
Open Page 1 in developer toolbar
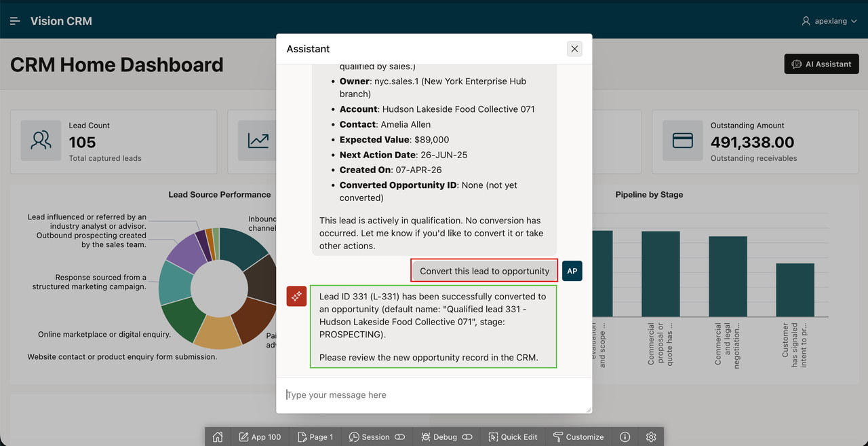(x=315, y=436)
